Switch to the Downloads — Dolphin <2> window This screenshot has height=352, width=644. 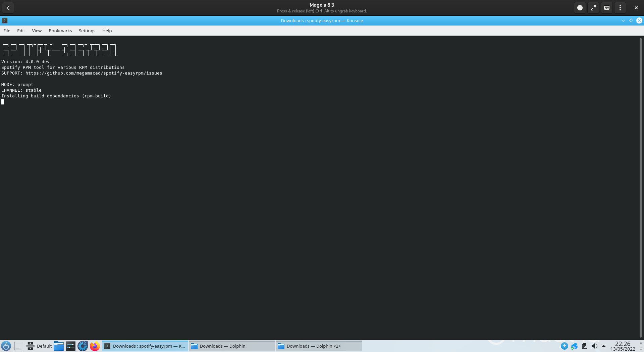(x=319, y=346)
